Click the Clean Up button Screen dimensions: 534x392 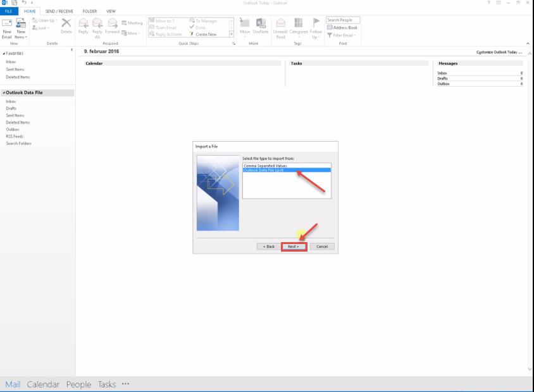(45, 20)
